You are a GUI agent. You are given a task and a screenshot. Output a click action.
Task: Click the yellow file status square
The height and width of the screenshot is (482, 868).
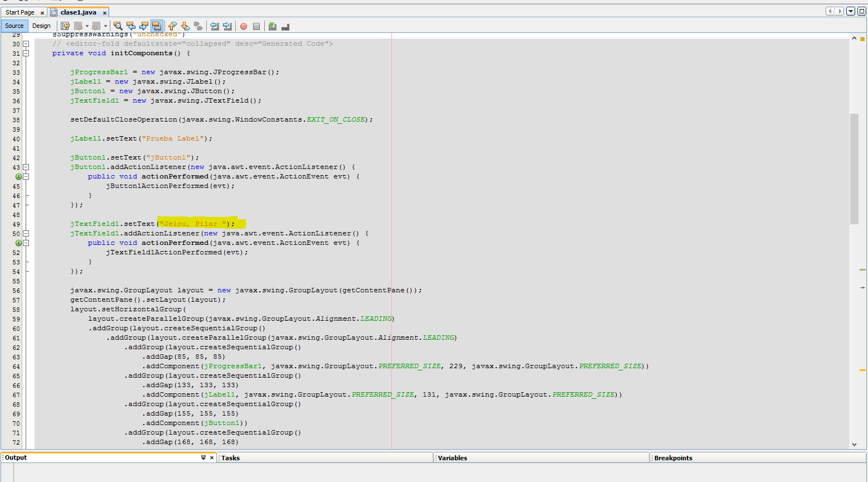(x=862, y=39)
